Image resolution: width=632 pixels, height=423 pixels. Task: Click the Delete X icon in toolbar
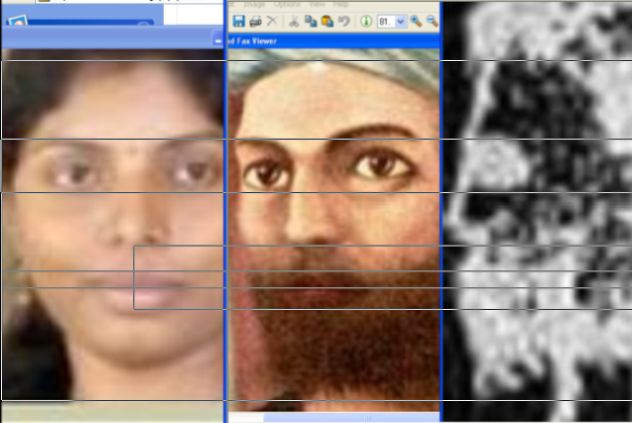pos(272,21)
